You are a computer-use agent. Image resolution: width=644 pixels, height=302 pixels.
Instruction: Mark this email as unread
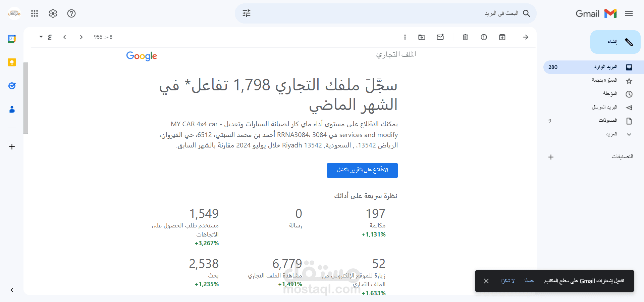[x=440, y=37]
